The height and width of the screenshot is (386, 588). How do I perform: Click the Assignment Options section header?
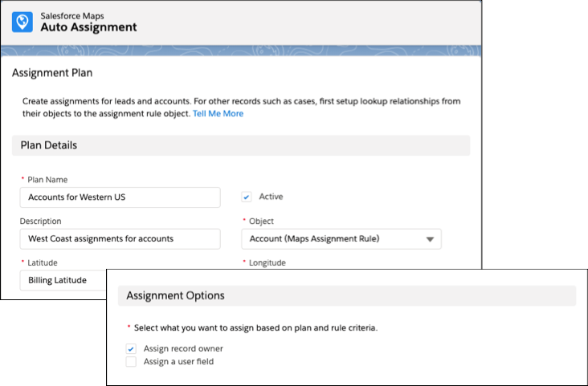pos(347,295)
